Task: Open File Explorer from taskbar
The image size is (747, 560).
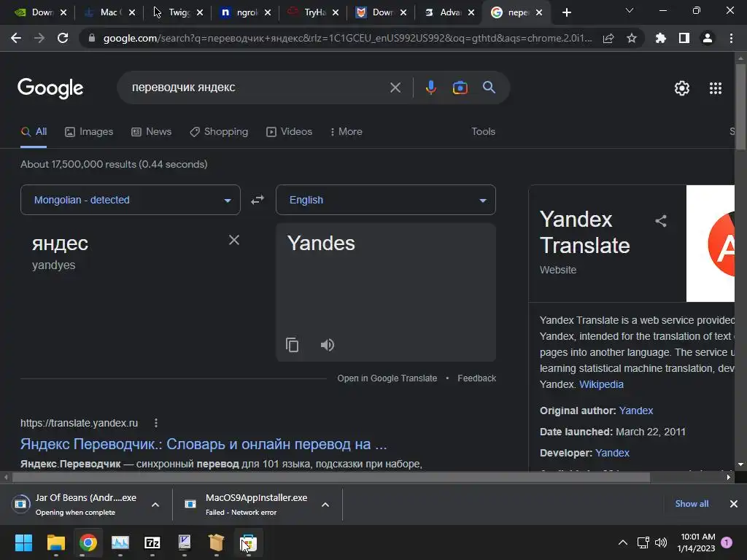Action: pos(55,542)
